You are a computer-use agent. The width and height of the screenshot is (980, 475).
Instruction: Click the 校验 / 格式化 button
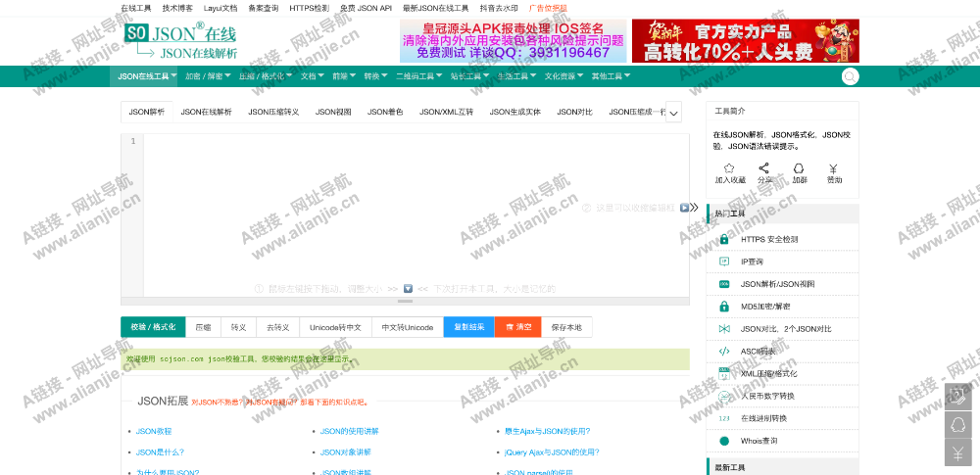click(153, 327)
